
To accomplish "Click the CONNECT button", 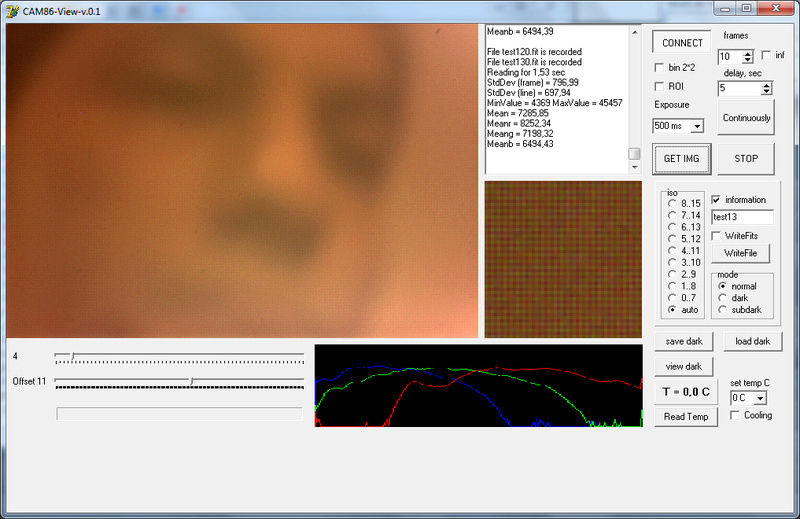I will point(682,43).
